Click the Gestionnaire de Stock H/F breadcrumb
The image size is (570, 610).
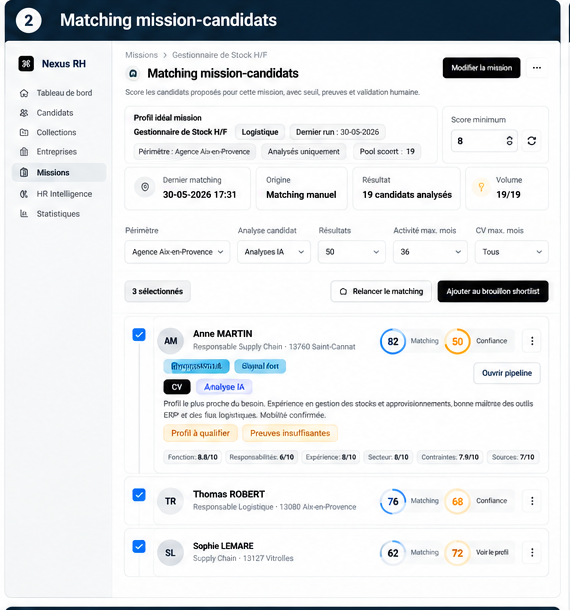point(219,55)
